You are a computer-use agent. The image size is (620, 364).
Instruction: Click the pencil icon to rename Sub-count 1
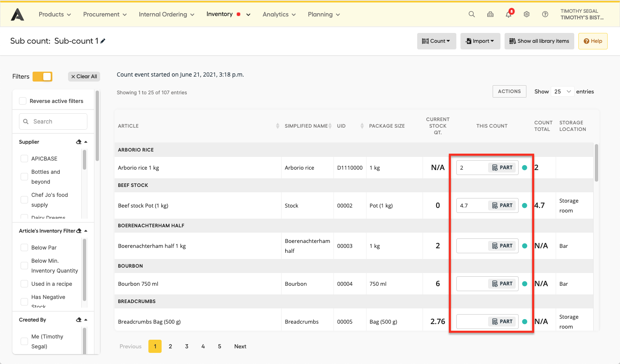click(103, 41)
